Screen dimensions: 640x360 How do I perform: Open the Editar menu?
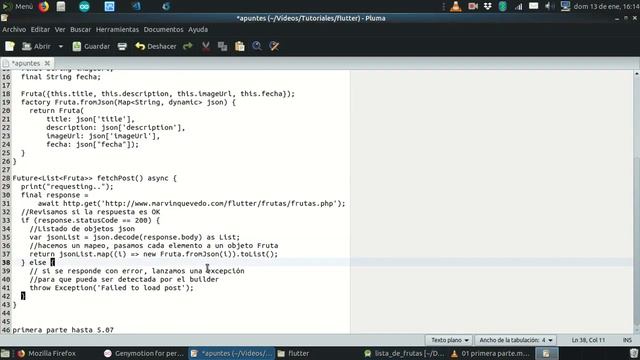click(x=40, y=29)
